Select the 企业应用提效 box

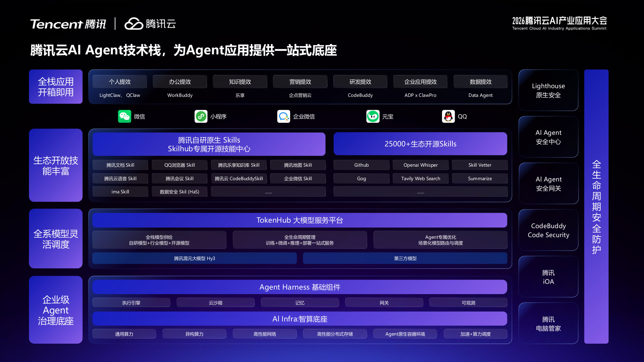[421, 82]
